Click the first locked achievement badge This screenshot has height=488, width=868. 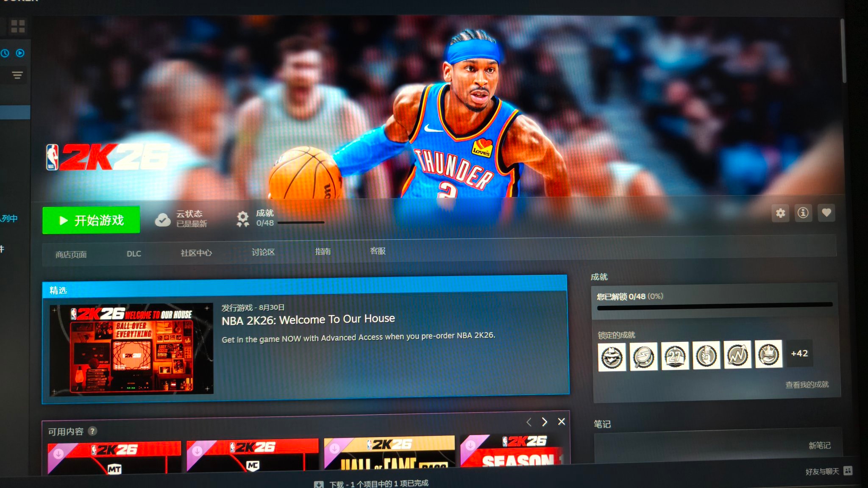[612, 357]
